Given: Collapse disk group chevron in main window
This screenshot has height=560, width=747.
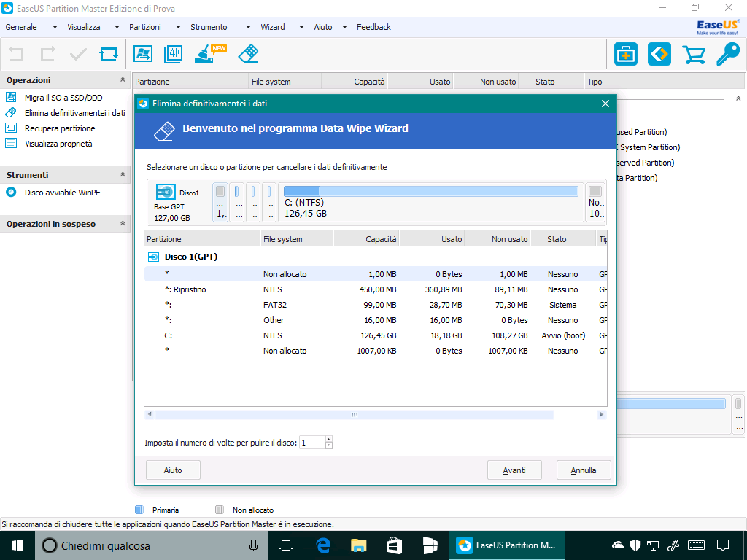Looking at the screenshot, I should click(x=738, y=98).
